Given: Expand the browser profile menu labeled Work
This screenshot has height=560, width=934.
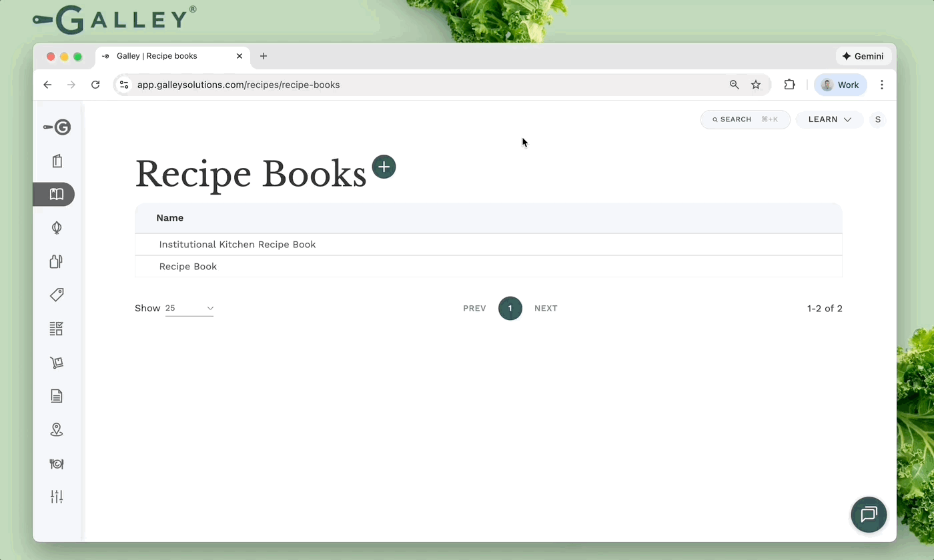Looking at the screenshot, I should click(840, 85).
